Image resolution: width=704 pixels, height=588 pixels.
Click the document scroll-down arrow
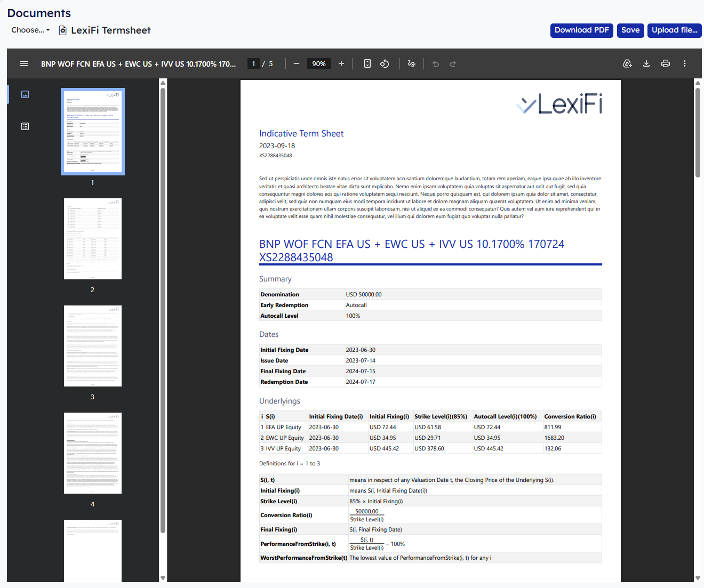click(x=698, y=578)
